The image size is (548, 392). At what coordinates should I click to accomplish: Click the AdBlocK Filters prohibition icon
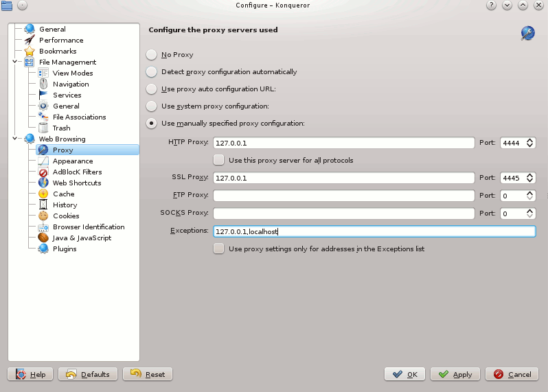(x=43, y=172)
